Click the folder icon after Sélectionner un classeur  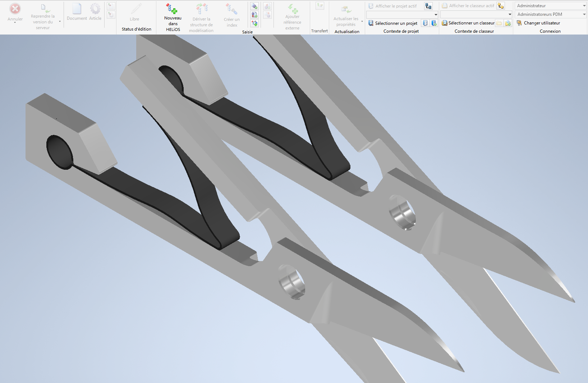pyautogui.click(x=499, y=23)
